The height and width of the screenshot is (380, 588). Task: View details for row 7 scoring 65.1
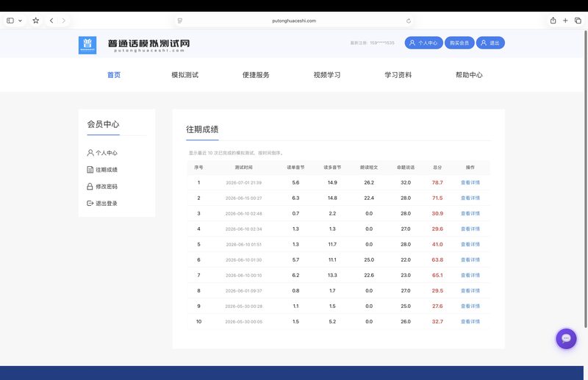tap(470, 276)
